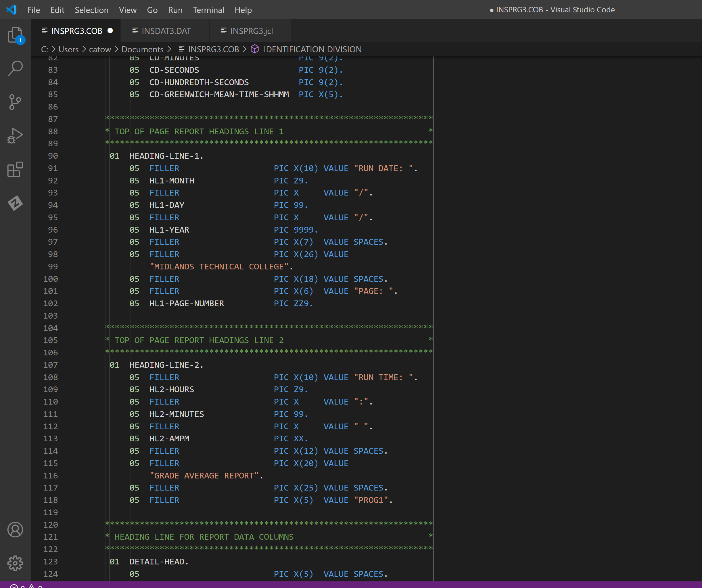Click the catow breadcrumb link
The image size is (702, 588).
[x=100, y=49]
